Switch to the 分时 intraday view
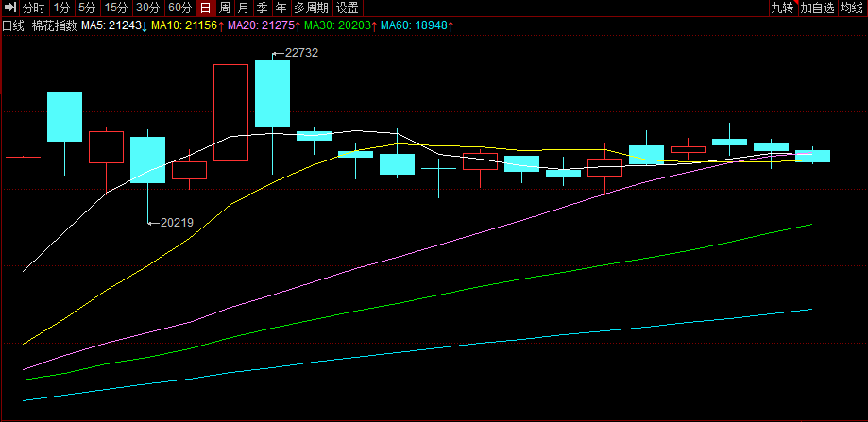 (x=34, y=8)
